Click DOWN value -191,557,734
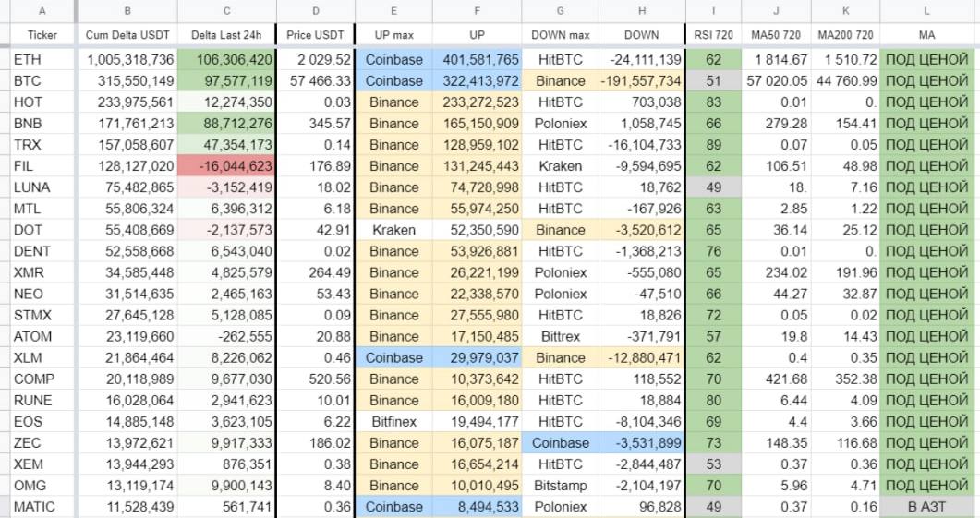 (641, 81)
